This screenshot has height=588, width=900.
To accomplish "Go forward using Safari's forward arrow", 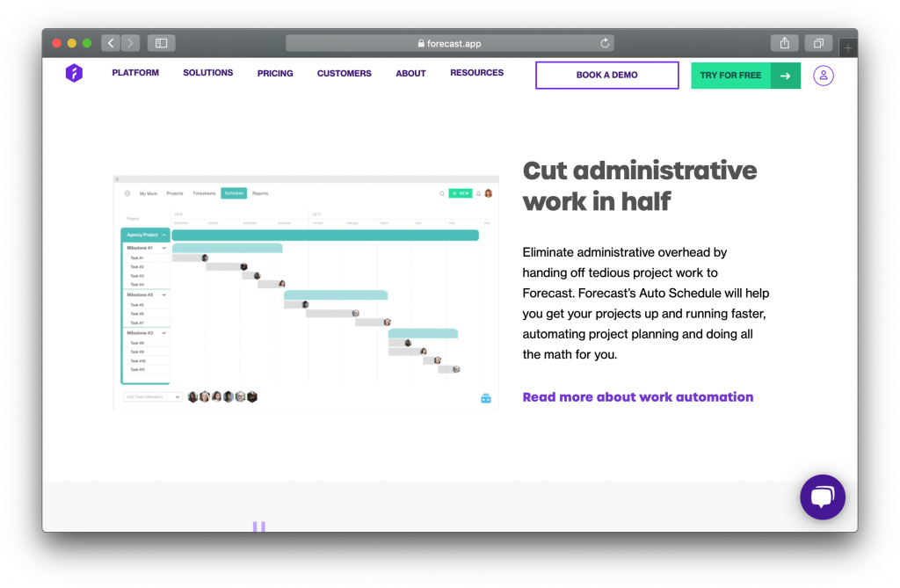I will coord(130,43).
